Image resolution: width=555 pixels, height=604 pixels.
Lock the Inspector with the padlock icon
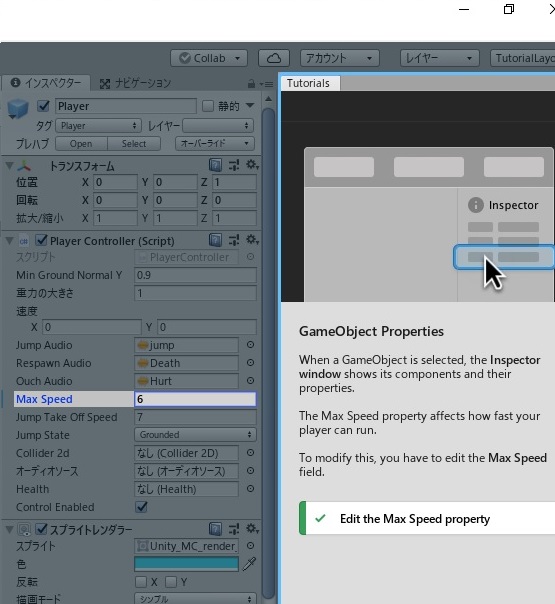click(x=251, y=83)
